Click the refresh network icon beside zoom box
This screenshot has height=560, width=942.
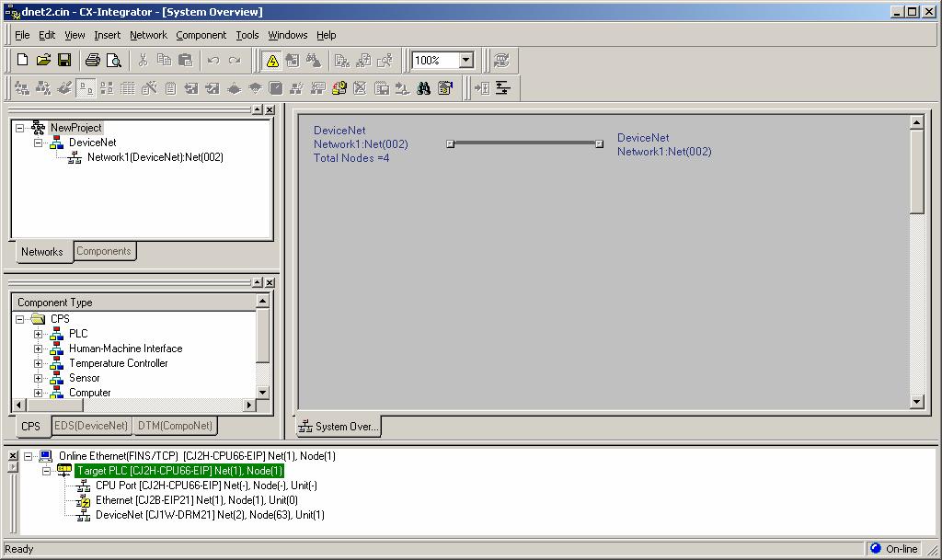click(501, 60)
